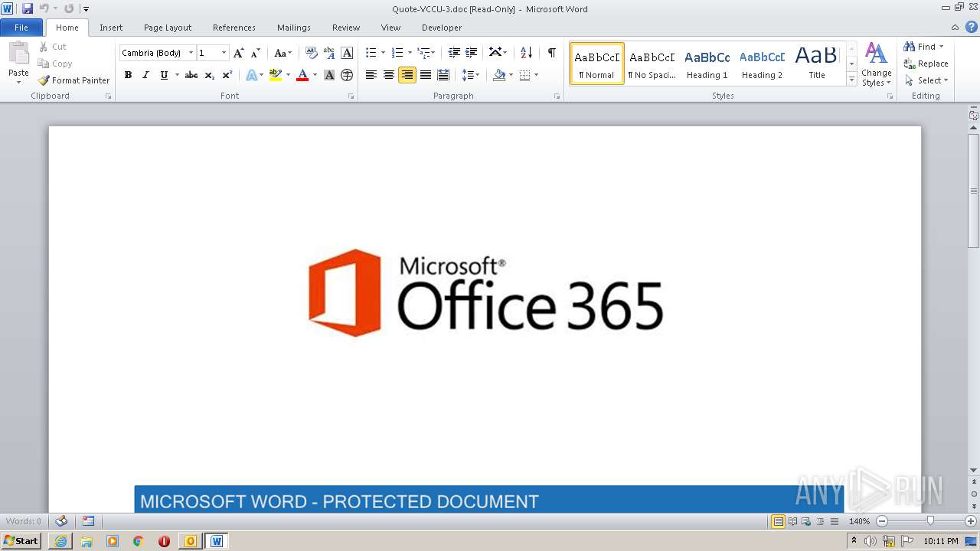The width and height of the screenshot is (980, 551).
Task: Click Character Shading icon
Action: [329, 75]
